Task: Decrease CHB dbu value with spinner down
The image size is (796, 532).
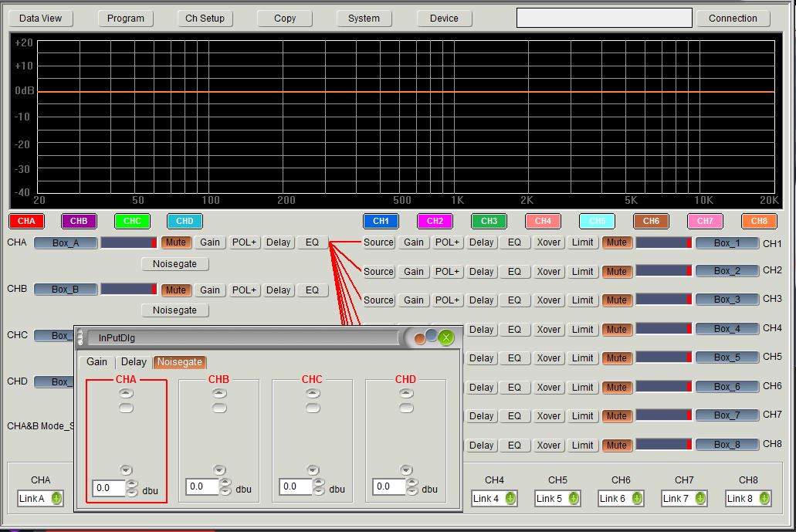Action: (225, 491)
